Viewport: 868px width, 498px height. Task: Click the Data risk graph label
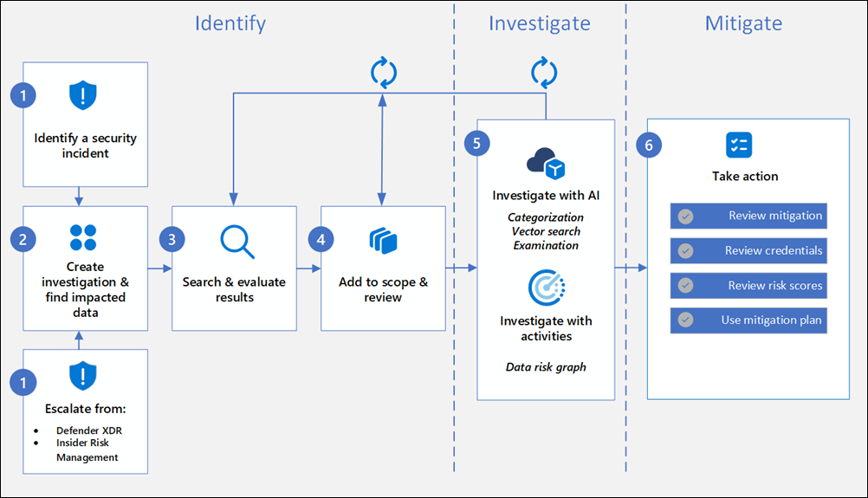coord(546,367)
